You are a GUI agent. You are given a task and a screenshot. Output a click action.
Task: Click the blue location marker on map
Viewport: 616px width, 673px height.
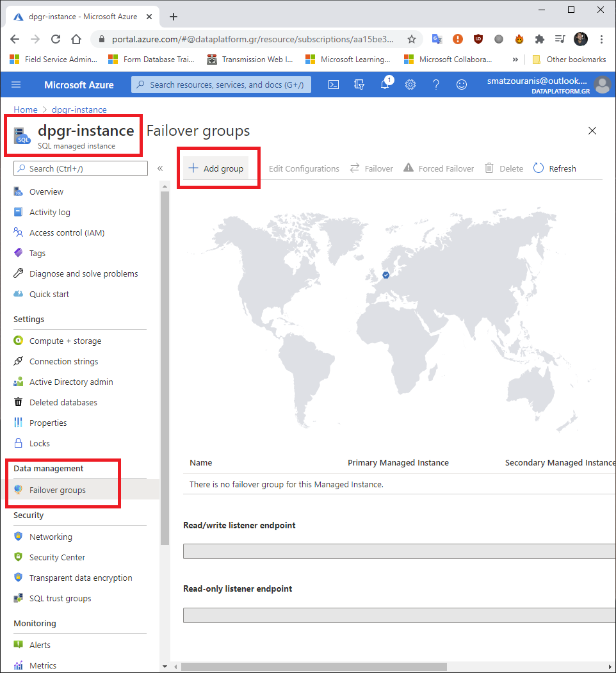(x=385, y=275)
